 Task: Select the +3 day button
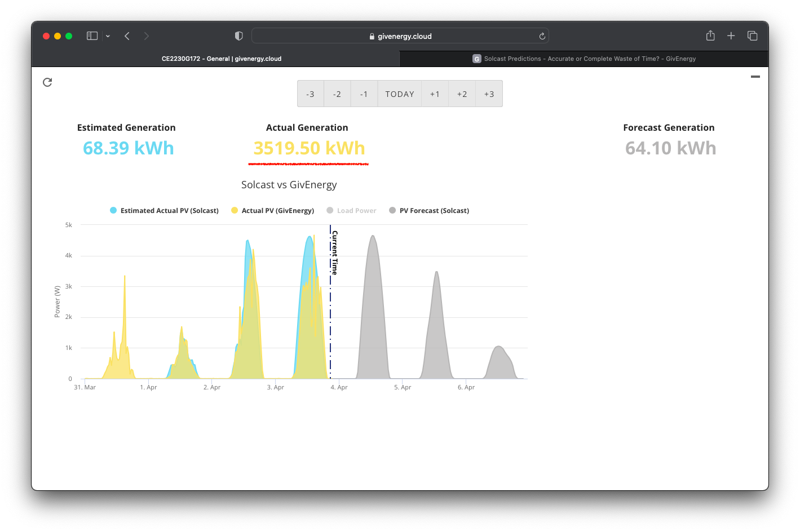[x=489, y=94]
